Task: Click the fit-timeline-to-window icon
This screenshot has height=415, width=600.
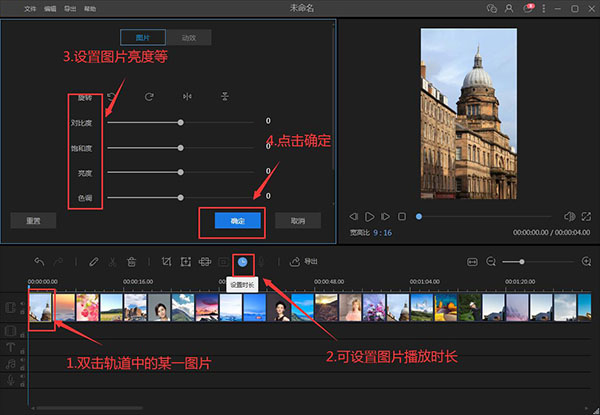Action: click(473, 262)
